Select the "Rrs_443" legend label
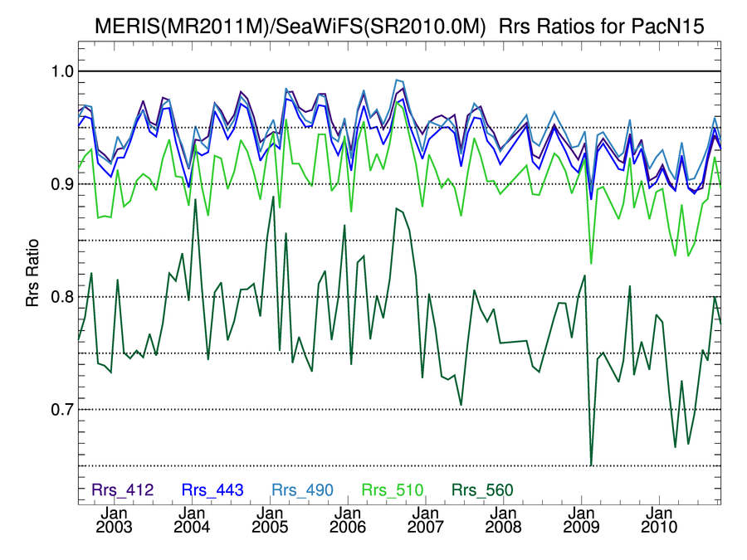The height and width of the screenshot is (560, 747). point(212,490)
